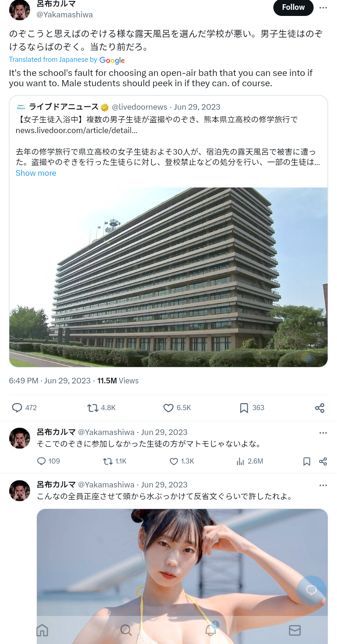Open the more options menu on the main post
Viewport: 337px width, 644px height.
(323, 7)
